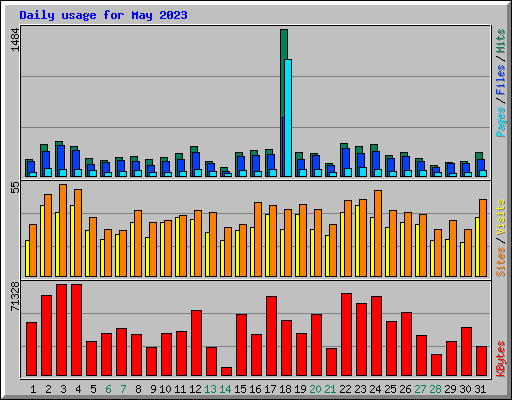Click weekend day 21 label
The width and height of the screenshot is (512, 400).
(x=330, y=389)
